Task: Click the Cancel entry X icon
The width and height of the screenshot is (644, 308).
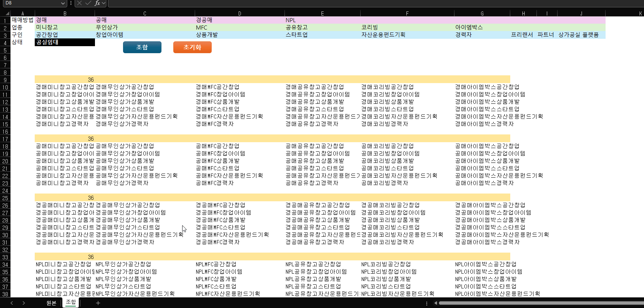Action: [x=79, y=3]
